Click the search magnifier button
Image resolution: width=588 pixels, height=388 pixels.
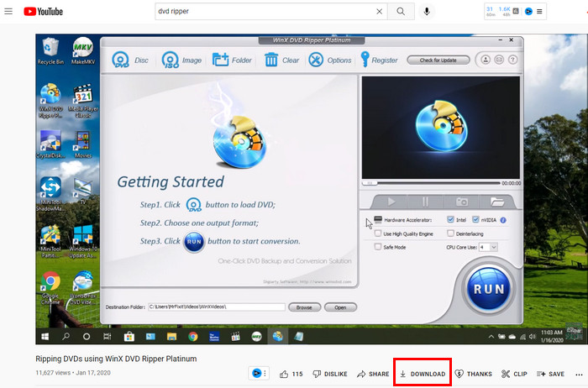pyautogui.click(x=401, y=12)
